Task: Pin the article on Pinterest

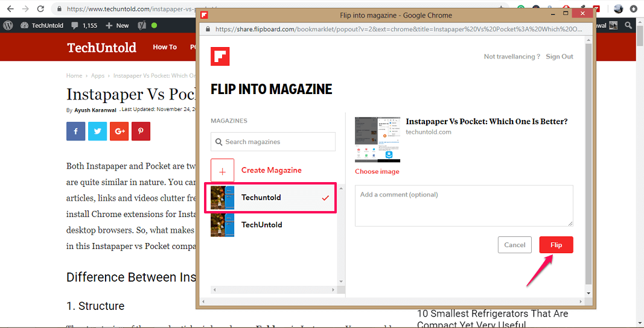Action: (x=141, y=131)
